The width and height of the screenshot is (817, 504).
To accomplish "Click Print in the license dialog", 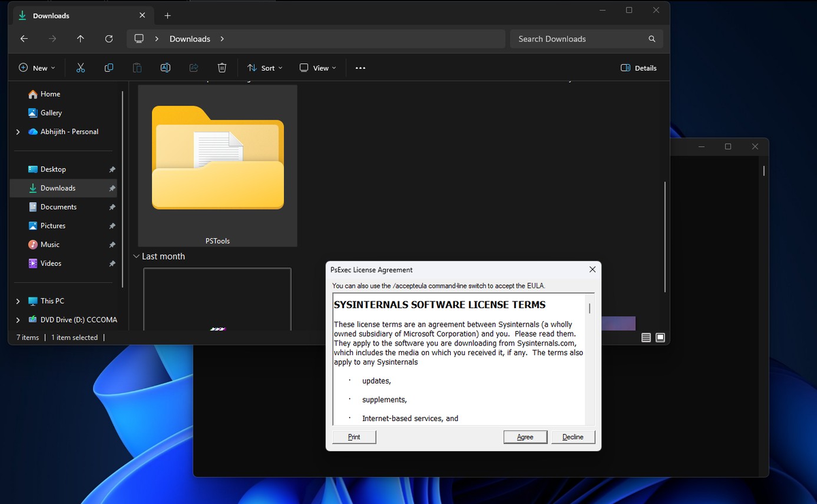I will point(354,437).
